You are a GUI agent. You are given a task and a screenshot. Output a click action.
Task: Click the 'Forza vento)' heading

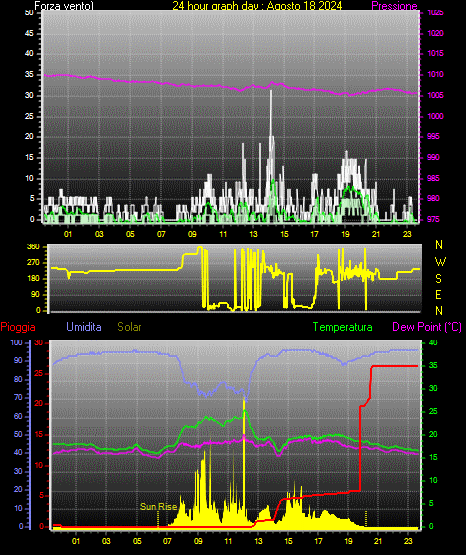pyautogui.click(x=64, y=6)
